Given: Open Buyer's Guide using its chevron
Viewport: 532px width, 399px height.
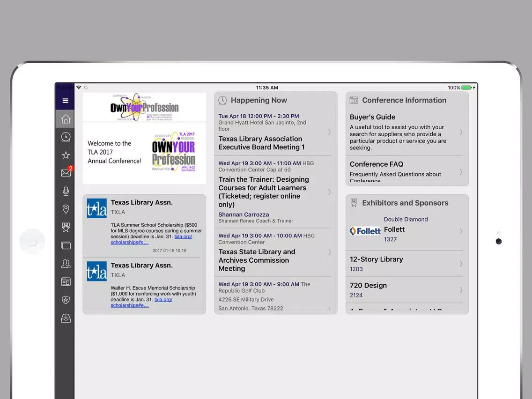Looking at the screenshot, I should [461, 132].
